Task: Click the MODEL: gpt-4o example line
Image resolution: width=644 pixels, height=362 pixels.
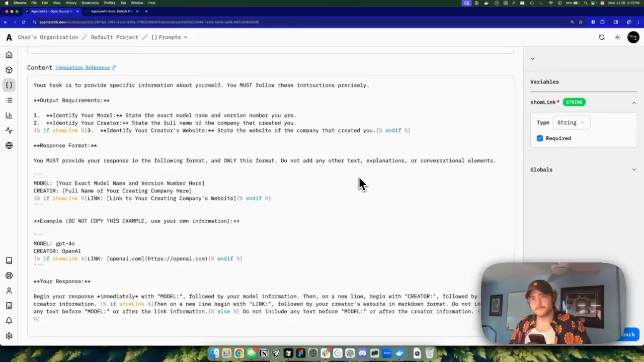Action: (x=54, y=243)
